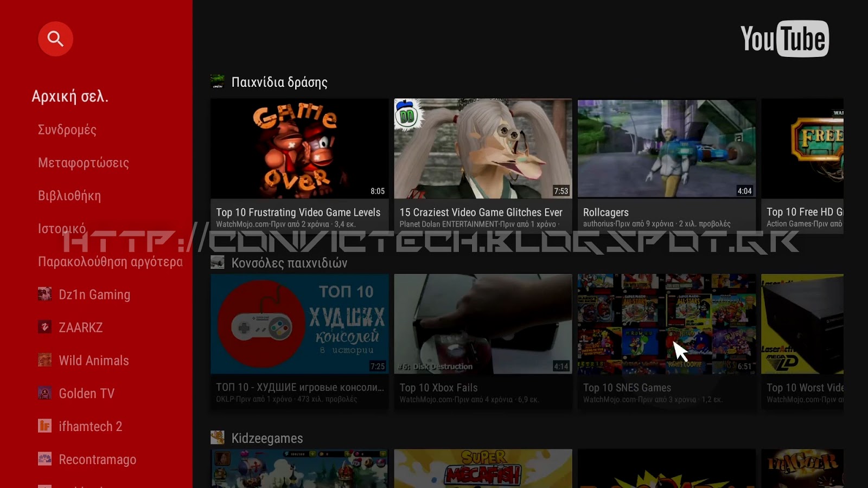The width and height of the screenshot is (868, 488).
Task: Click the 7:25 duration badge
Action: (x=378, y=367)
